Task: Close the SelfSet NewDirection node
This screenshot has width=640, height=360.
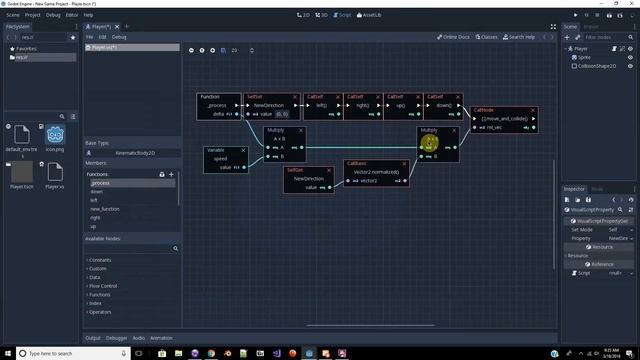Action: [295, 97]
